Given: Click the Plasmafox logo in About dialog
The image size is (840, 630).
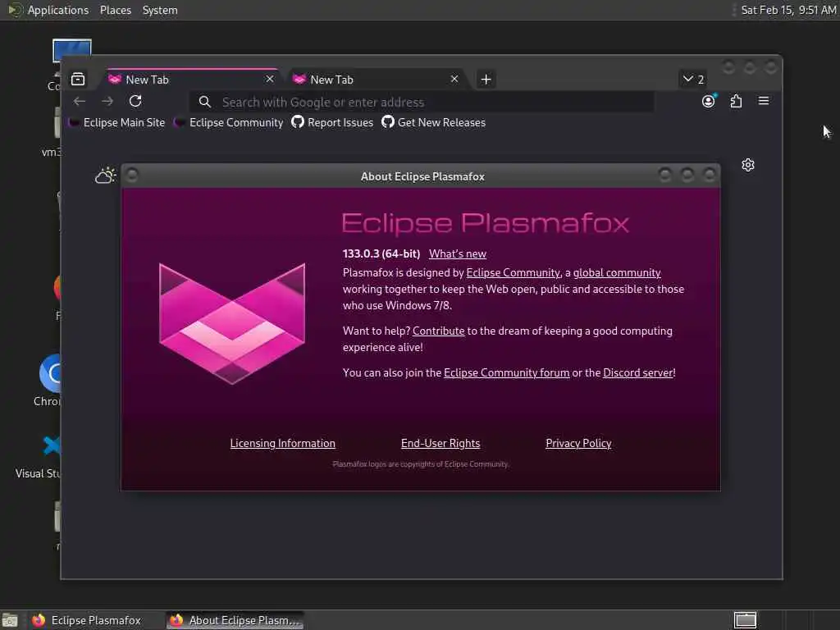Looking at the screenshot, I should point(232,323).
